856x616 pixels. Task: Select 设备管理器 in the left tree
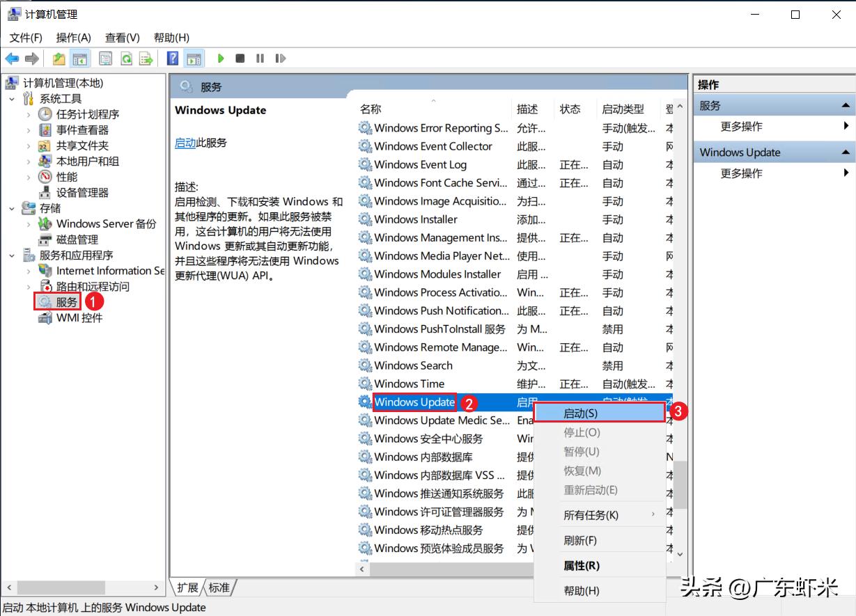tap(82, 193)
